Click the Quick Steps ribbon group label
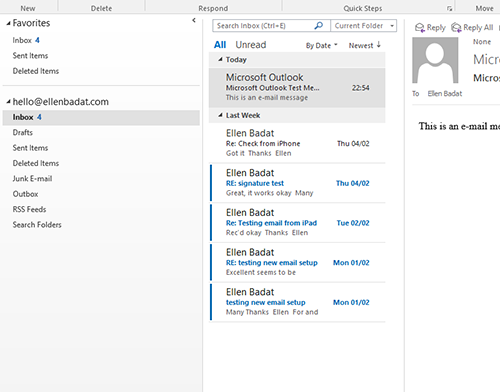 click(363, 8)
